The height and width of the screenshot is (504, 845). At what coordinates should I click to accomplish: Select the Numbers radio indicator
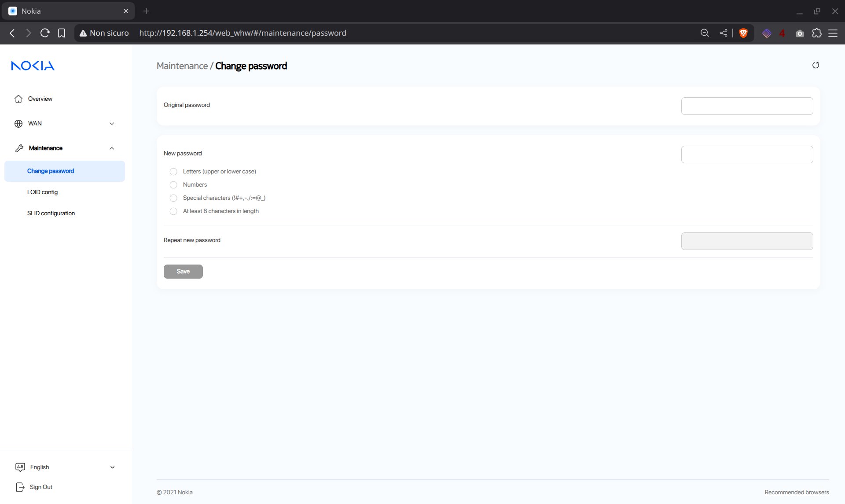(x=173, y=185)
